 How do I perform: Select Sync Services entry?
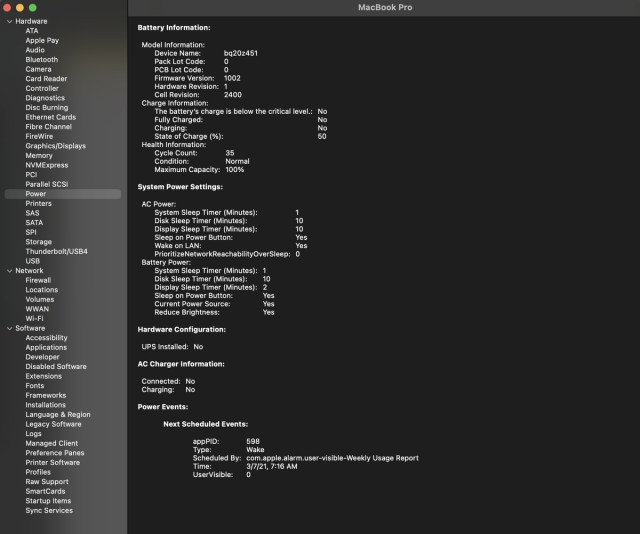click(49, 511)
